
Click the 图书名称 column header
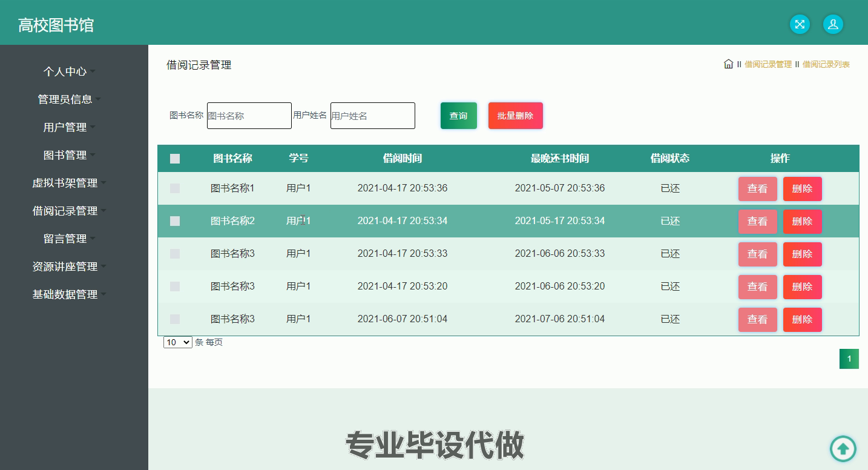pyautogui.click(x=232, y=159)
